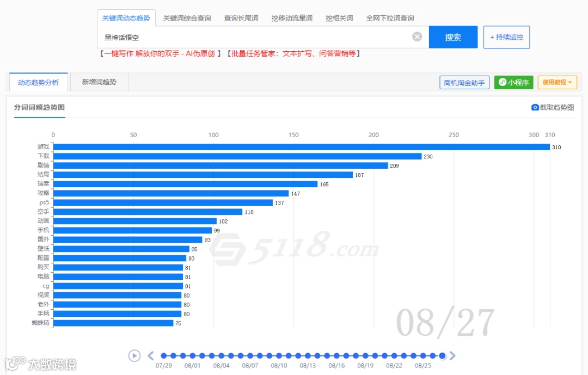588x375 pixels.
Task: Click the 持续监控 monitoring button
Action: pyautogui.click(x=506, y=36)
